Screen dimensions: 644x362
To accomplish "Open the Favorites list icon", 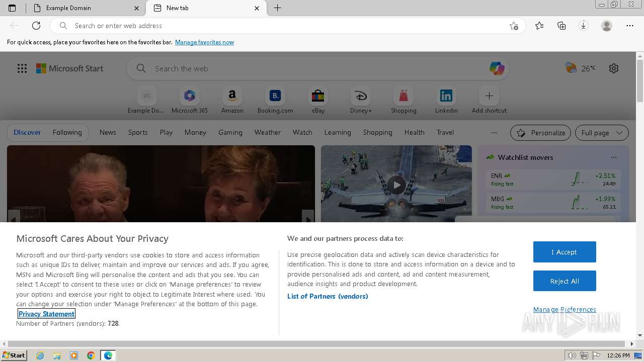I will click(x=539, y=26).
